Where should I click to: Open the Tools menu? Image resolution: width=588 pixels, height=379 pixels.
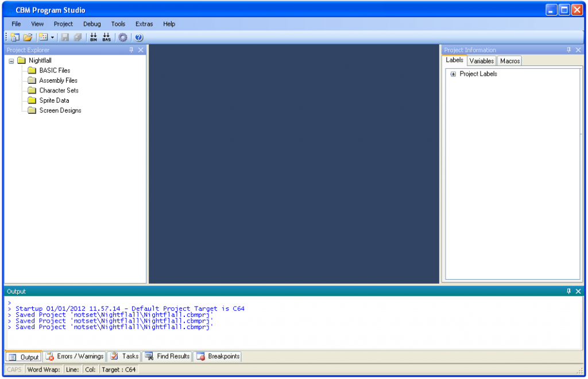118,24
